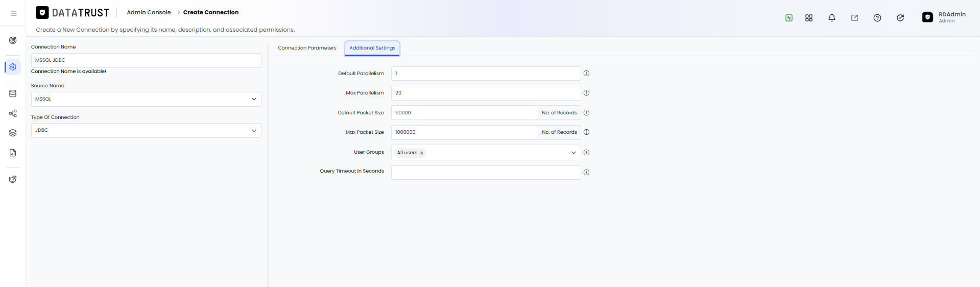The width and height of the screenshot is (980, 287).
Task: Open the hamburger menu icon
Action: 14,13
